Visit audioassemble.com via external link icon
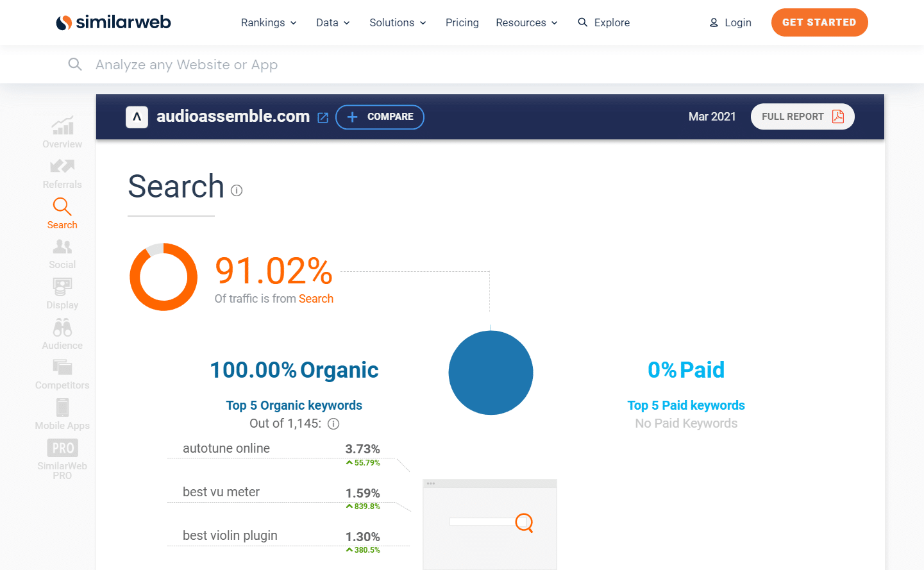The height and width of the screenshot is (570, 924). (x=323, y=117)
